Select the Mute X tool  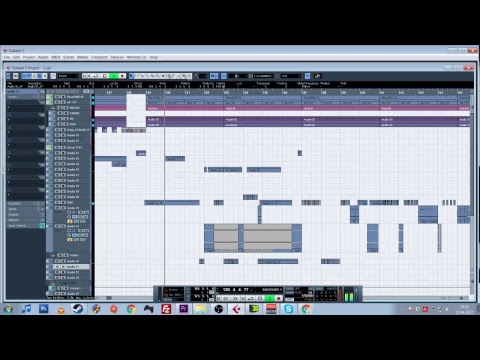163,76
